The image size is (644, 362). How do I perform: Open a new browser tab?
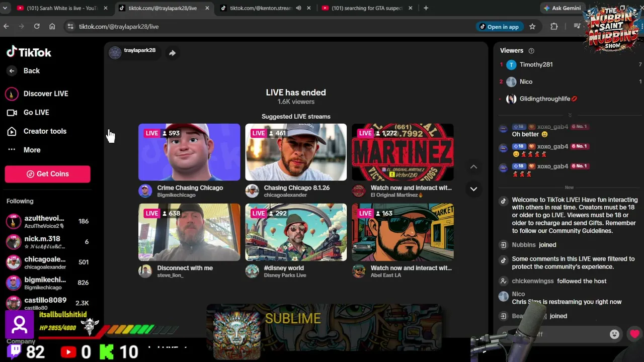[x=426, y=8]
